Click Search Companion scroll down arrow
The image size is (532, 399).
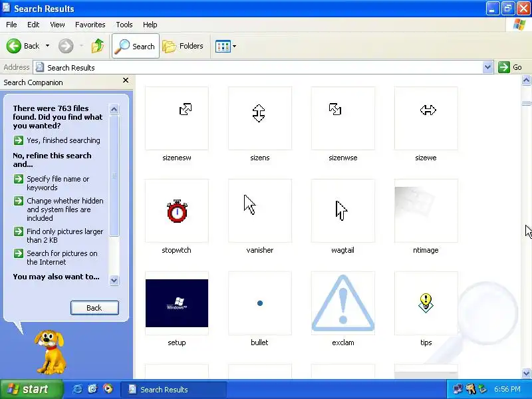coord(114,280)
